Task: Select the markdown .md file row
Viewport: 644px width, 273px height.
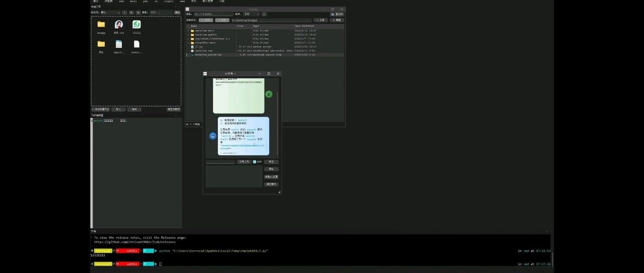Action: tap(265, 54)
